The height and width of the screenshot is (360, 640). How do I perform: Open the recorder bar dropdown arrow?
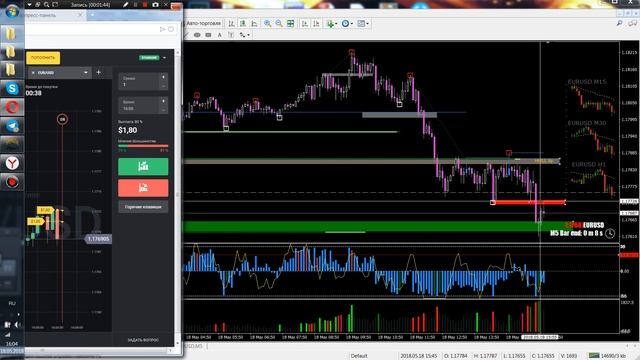29,4
